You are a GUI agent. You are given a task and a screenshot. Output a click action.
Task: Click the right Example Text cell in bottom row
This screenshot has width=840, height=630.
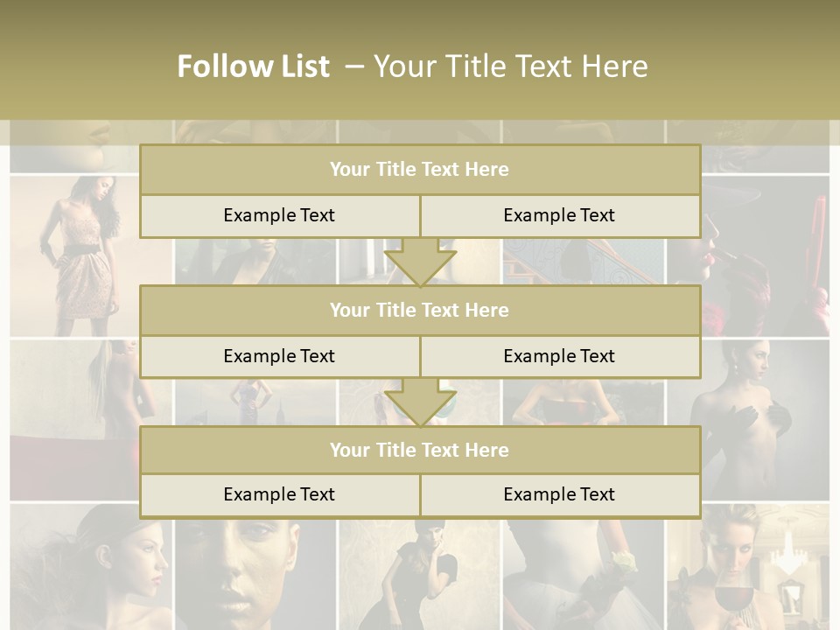(x=560, y=495)
